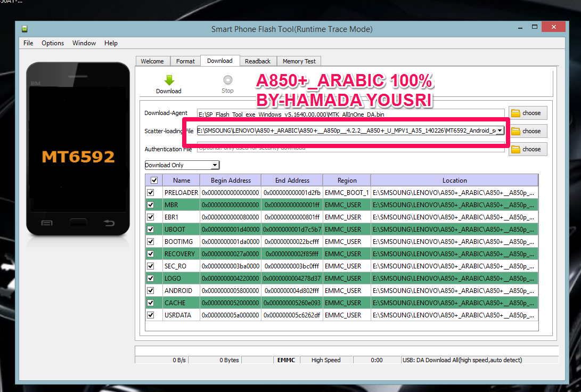This screenshot has height=392, width=581.
Task: Uncheck the USRDATA partition checkbox
Action: click(150, 315)
